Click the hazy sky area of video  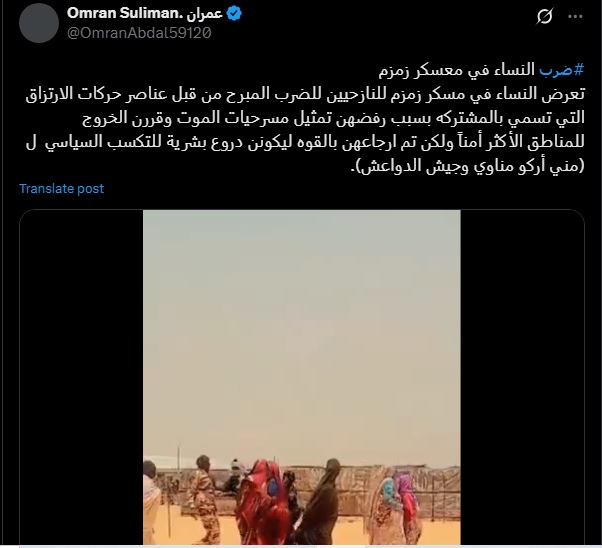pos(302,330)
